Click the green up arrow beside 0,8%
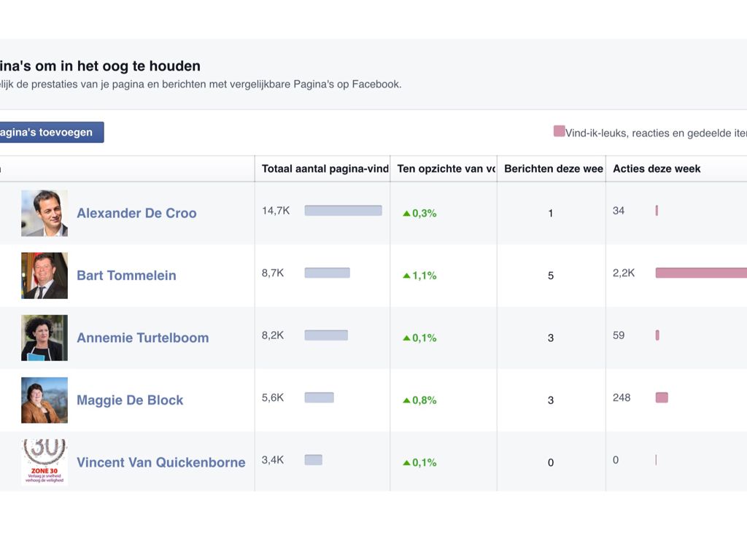 point(407,400)
